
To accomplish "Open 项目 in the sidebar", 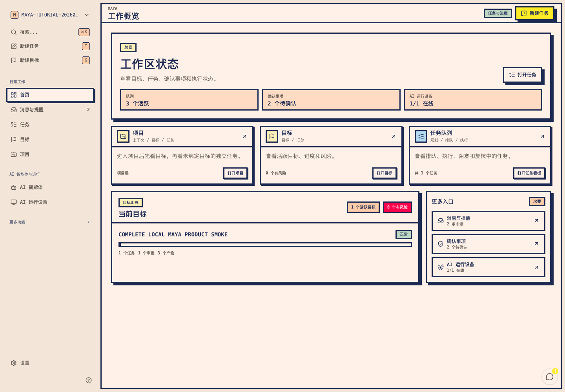I will pyautogui.click(x=50, y=154).
